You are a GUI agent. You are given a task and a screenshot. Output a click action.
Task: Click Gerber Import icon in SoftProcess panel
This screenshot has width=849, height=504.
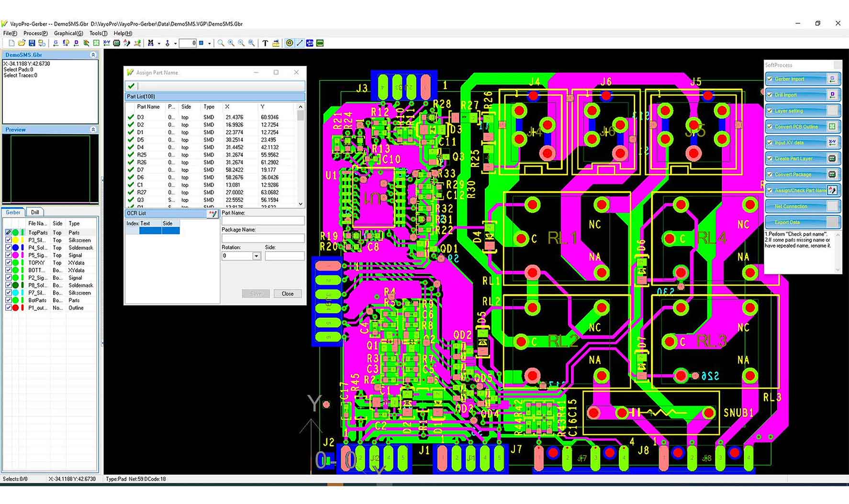[x=832, y=79]
